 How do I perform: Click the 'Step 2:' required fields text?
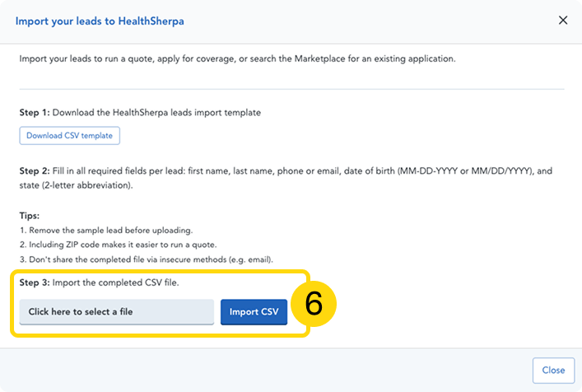coord(286,178)
